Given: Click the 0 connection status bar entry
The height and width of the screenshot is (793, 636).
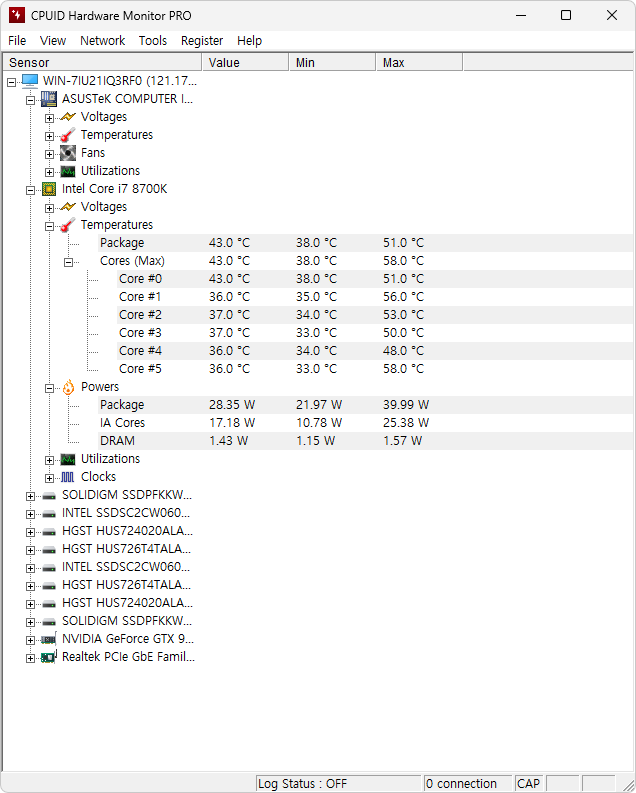Looking at the screenshot, I should [468, 783].
